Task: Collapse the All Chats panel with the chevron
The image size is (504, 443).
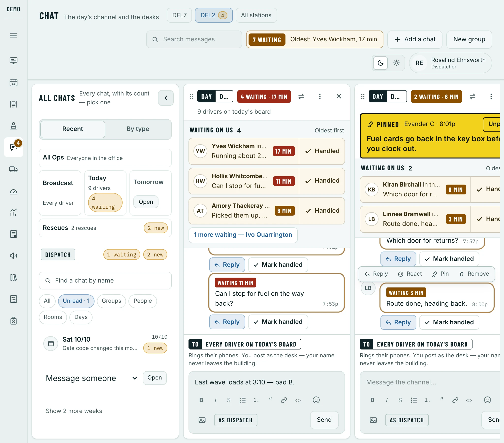Action: pos(166,98)
